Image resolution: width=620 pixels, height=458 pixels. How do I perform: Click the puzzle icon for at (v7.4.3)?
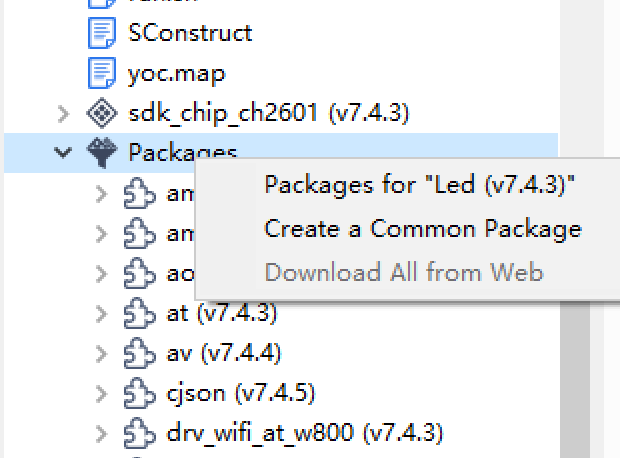140,313
